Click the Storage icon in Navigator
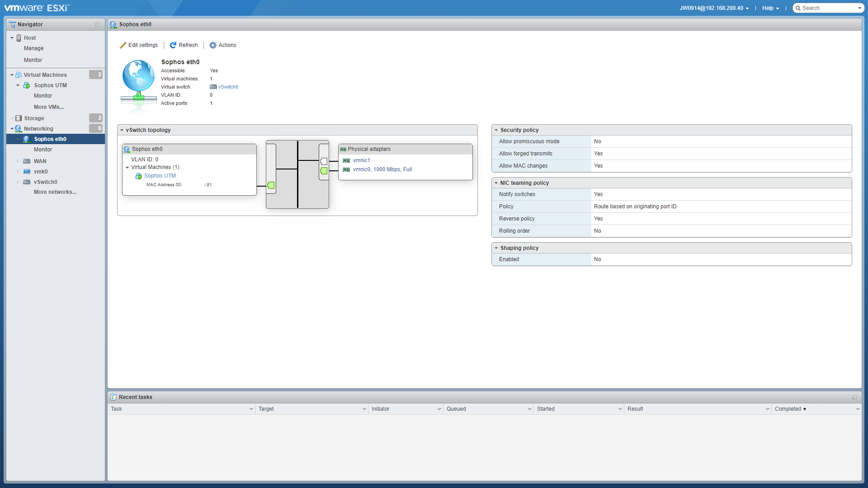The height and width of the screenshot is (488, 868). click(19, 118)
